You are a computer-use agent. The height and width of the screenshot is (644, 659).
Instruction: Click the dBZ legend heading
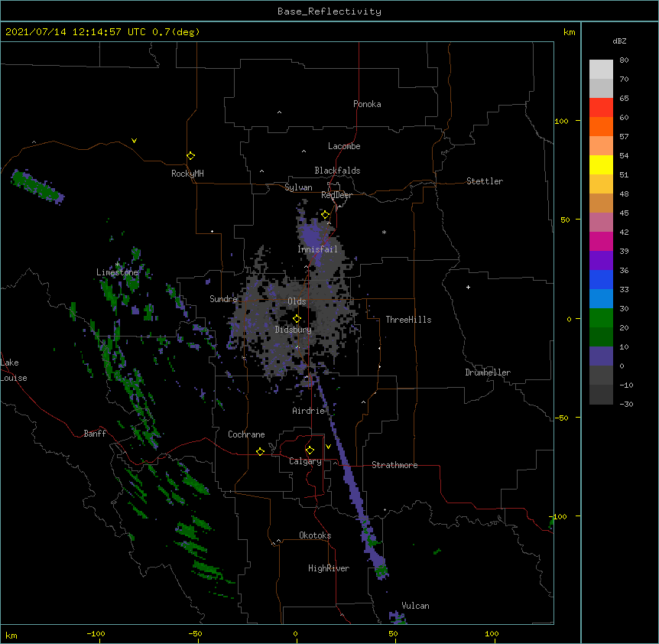(619, 41)
